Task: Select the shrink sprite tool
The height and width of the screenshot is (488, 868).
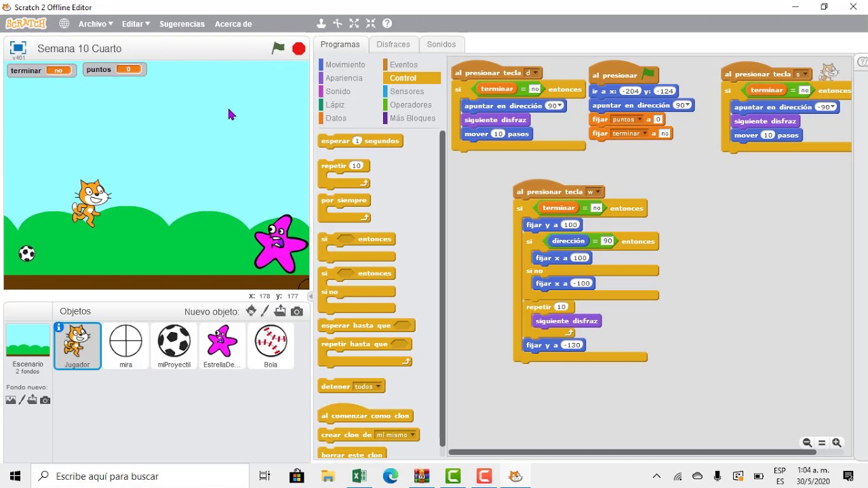Action: (370, 24)
